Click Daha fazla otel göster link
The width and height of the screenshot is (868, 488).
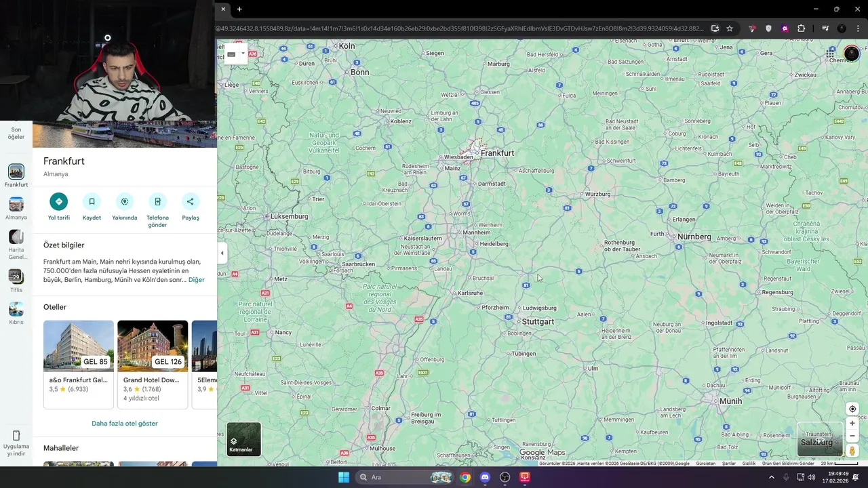(x=125, y=424)
